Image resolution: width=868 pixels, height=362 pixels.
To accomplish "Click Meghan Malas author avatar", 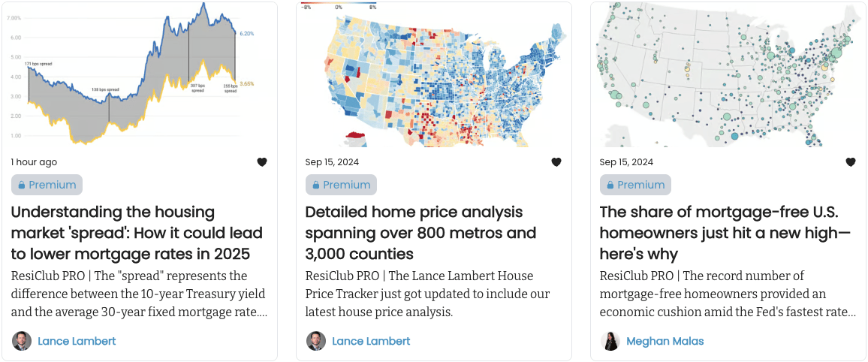I will point(610,341).
